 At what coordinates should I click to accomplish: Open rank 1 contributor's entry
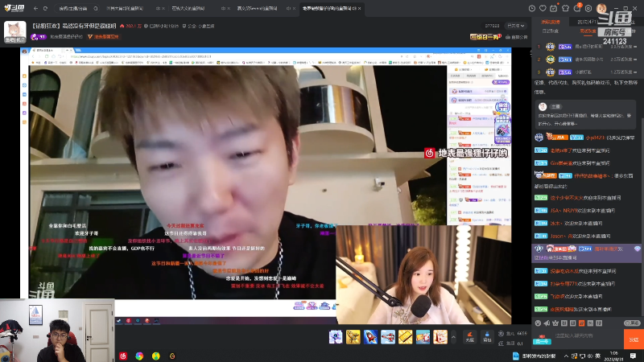[587, 47]
